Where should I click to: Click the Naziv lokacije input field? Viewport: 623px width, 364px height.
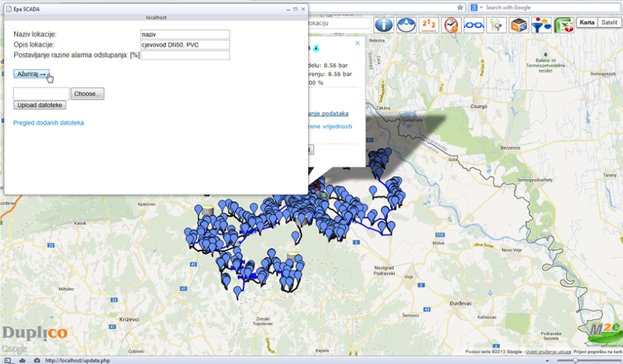(x=185, y=34)
